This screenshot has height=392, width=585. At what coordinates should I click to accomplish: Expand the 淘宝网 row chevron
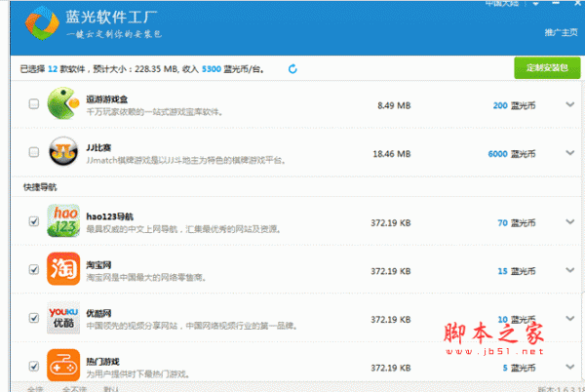[x=569, y=270]
